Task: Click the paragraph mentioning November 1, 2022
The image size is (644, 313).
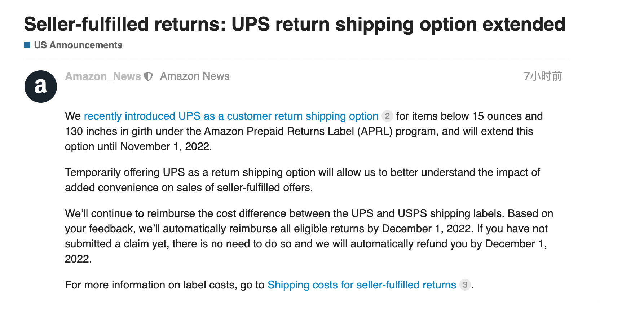Action: point(304,131)
